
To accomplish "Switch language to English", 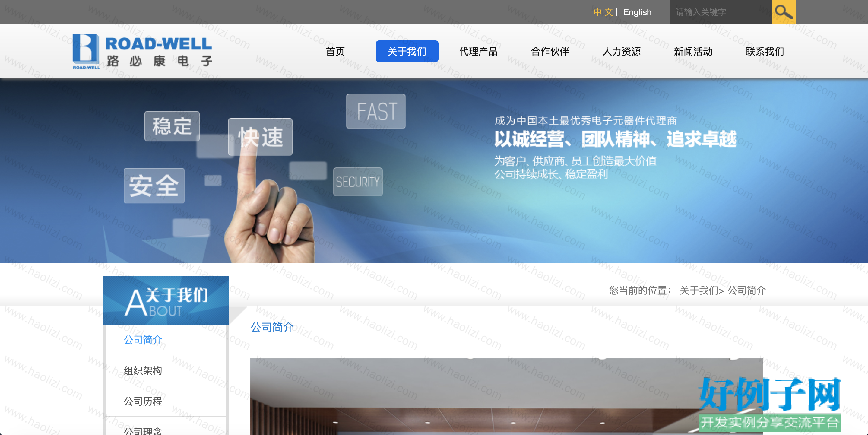I will [637, 12].
